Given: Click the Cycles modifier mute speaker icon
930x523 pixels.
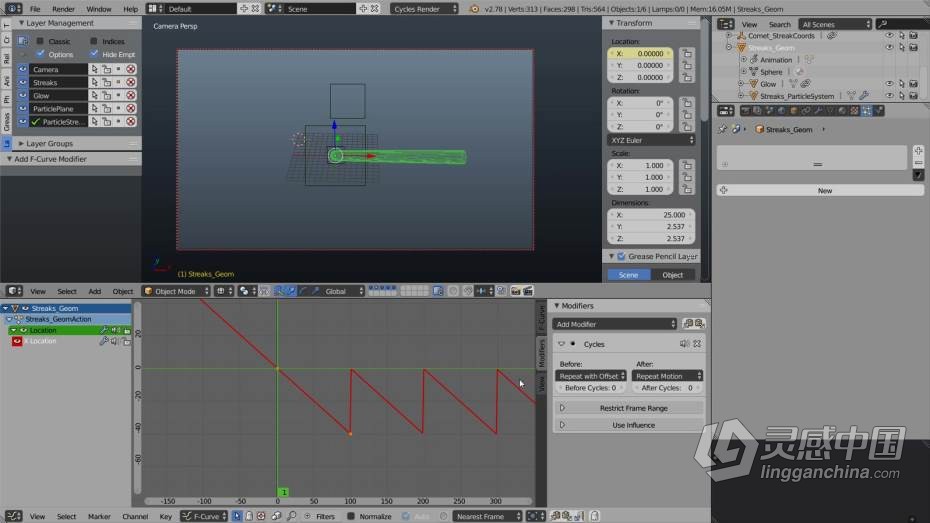Looking at the screenshot, I should pos(684,344).
